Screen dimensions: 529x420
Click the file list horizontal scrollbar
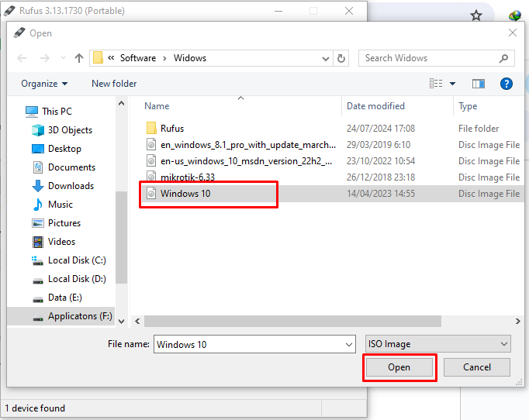click(292, 322)
